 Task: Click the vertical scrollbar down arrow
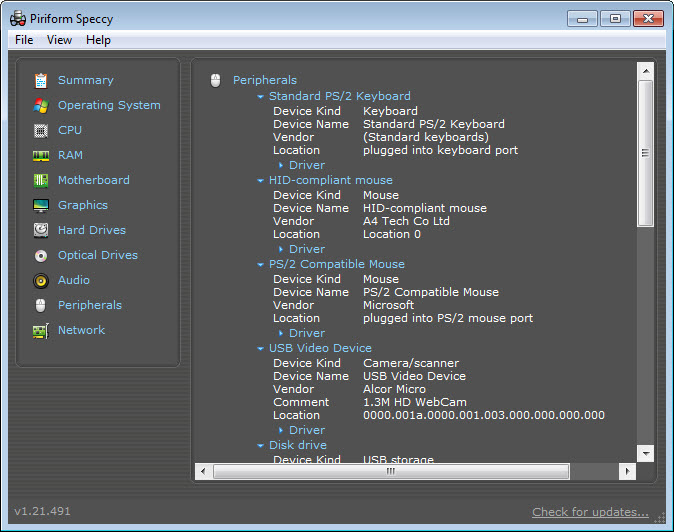point(646,453)
